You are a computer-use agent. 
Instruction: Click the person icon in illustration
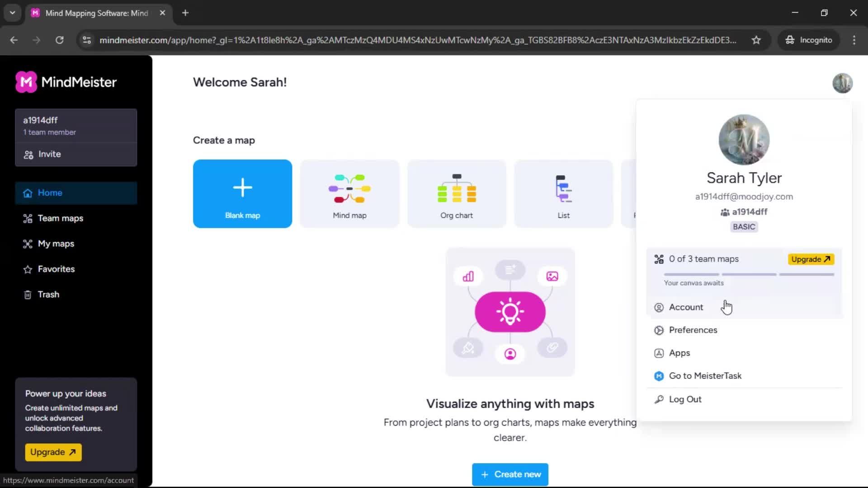(510, 354)
